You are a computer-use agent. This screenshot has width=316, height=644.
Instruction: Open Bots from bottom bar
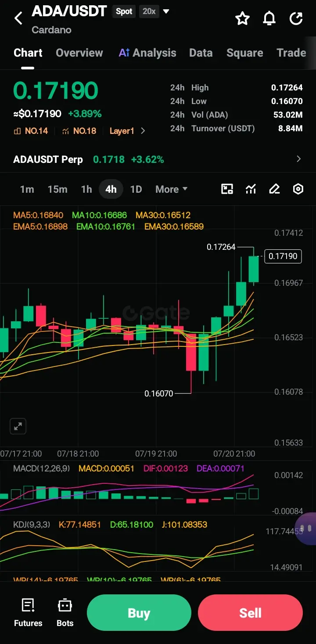click(x=65, y=612)
